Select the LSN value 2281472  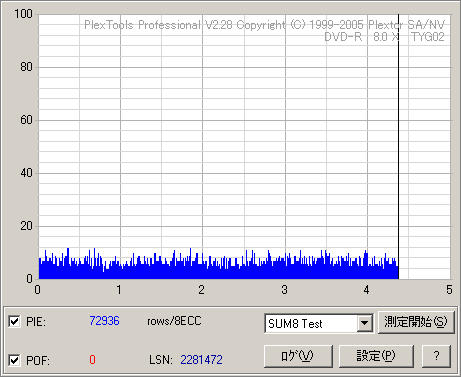(x=201, y=360)
